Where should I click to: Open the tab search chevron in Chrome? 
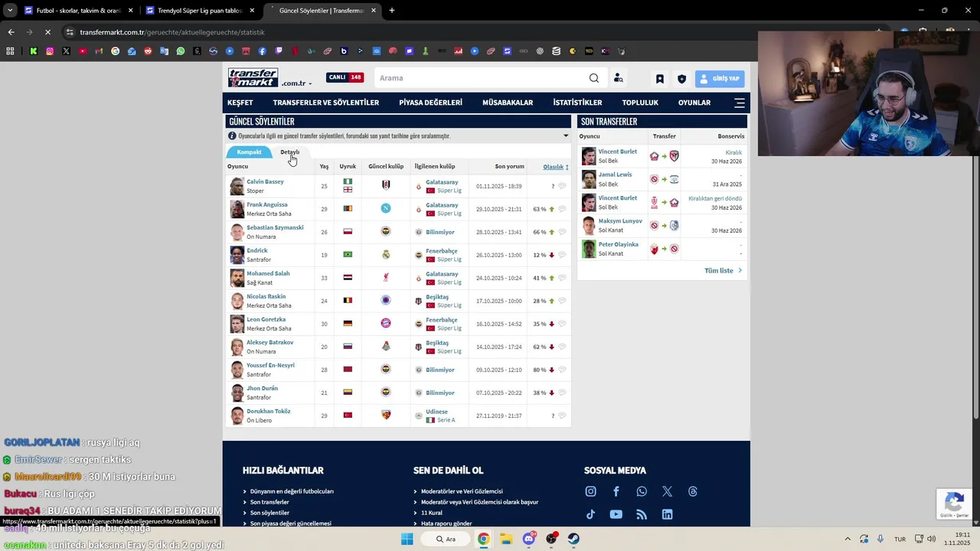[x=10, y=11]
